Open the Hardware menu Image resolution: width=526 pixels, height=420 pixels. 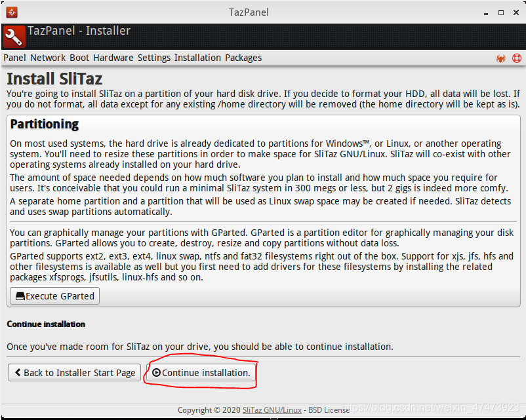click(113, 58)
